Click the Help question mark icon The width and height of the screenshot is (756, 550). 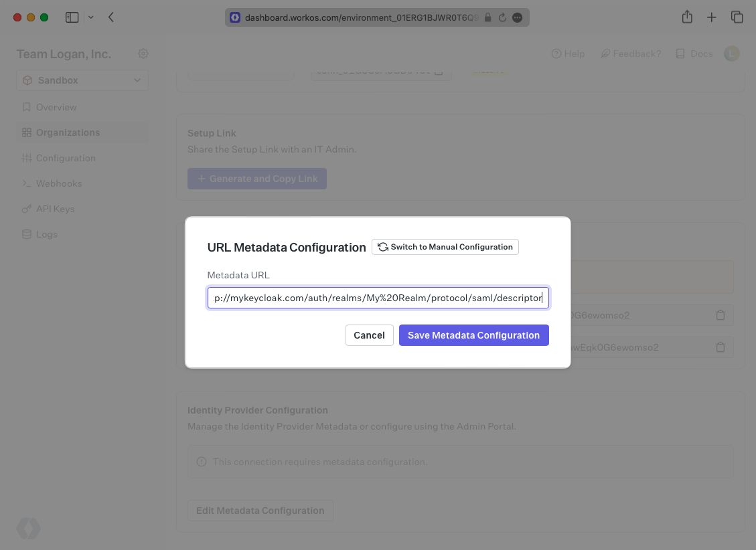tap(555, 54)
